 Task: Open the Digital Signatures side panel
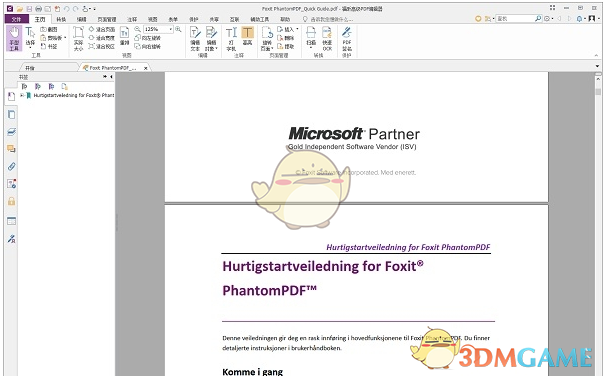tap(12, 239)
